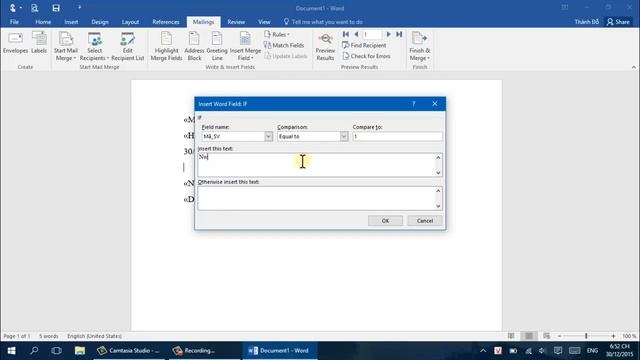The height and width of the screenshot is (360, 640).
Task: Open Field name dropdown
Action: [x=268, y=136]
